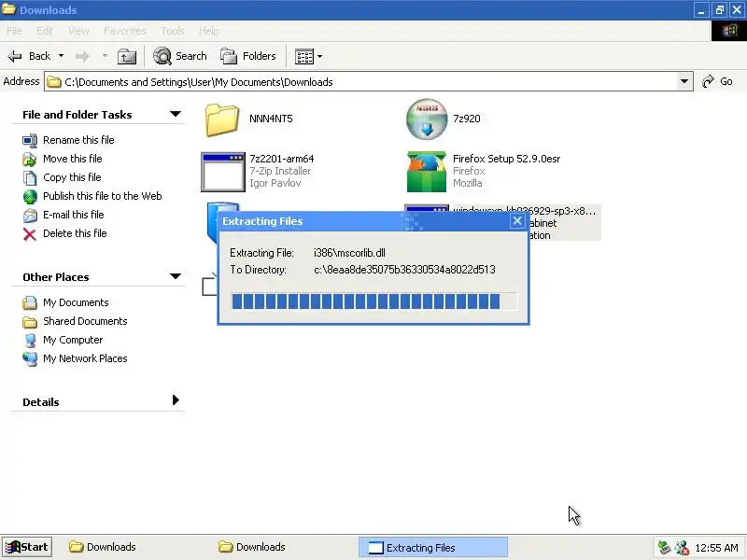
Task: Click E-mail this file link
Action: coord(74,215)
